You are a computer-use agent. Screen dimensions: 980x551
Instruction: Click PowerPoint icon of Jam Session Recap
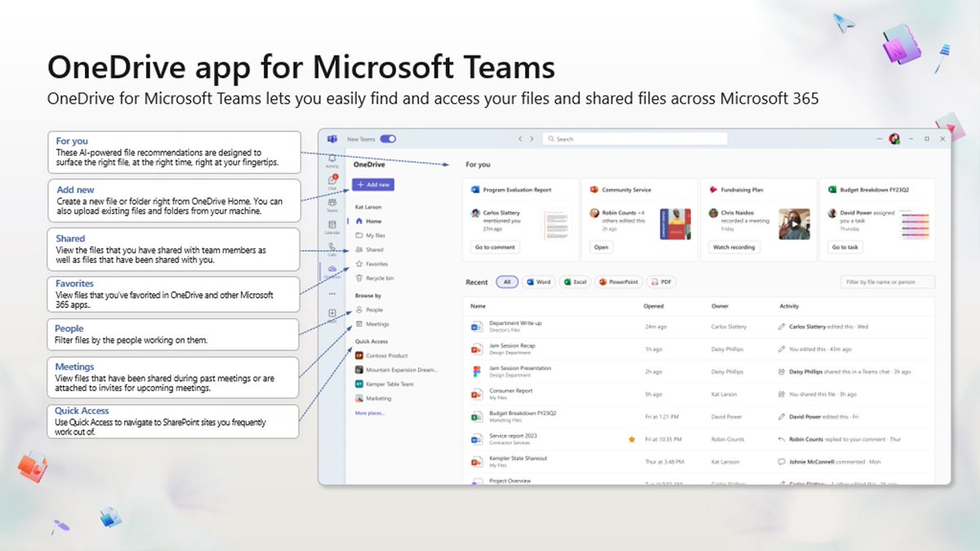pos(476,349)
